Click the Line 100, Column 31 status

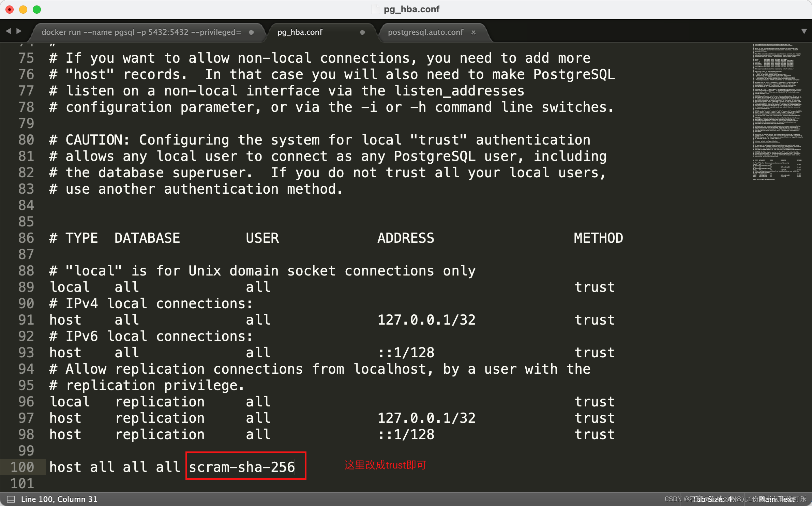coord(59,499)
